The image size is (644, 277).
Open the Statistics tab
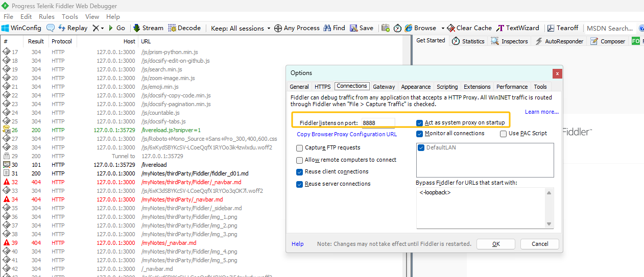pyautogui.click(x=468, y=41)
